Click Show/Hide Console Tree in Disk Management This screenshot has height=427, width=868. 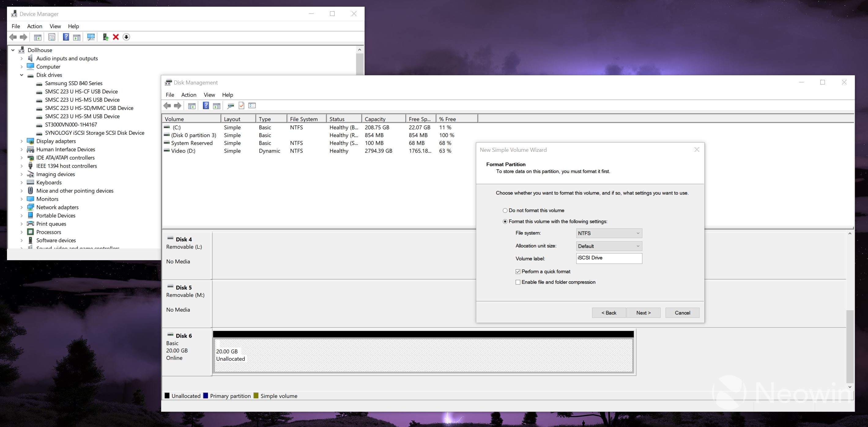coord(192,106)
